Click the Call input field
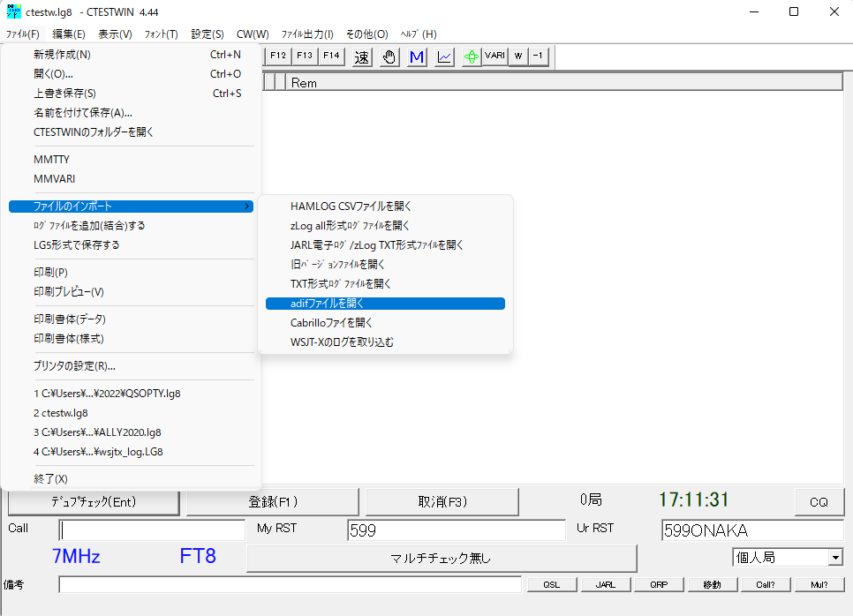853x616 pixels. pyautogui.click(x=152, y=530)
